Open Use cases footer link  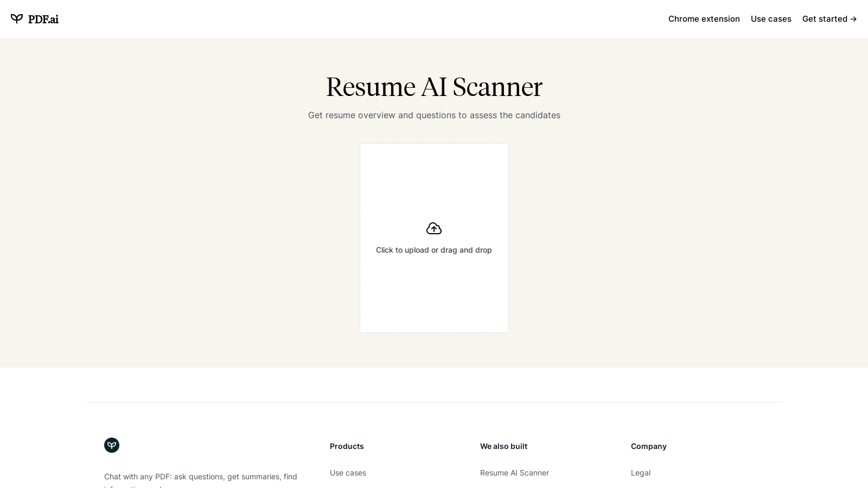[x=348, y=473]
